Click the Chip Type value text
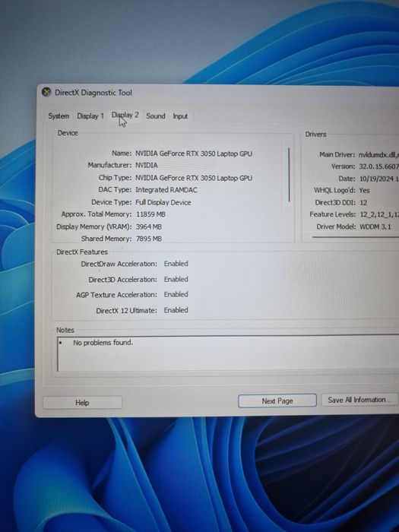 [x=194, y=178]
